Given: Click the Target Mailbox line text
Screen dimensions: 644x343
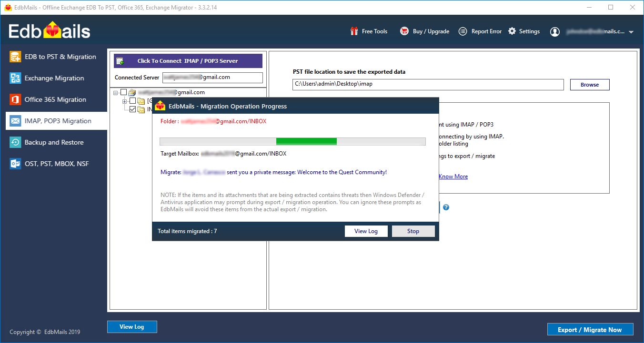Looking at the screenshot, I should (x=223, y=154).
